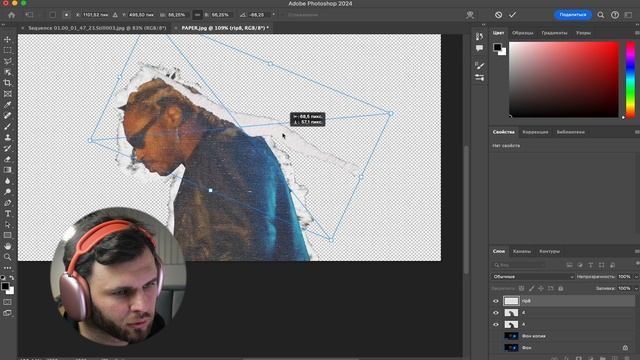Screen dimensions: 640x360
Task: Open the layer opacity dropdown arrow
Action: click(636, 277)
